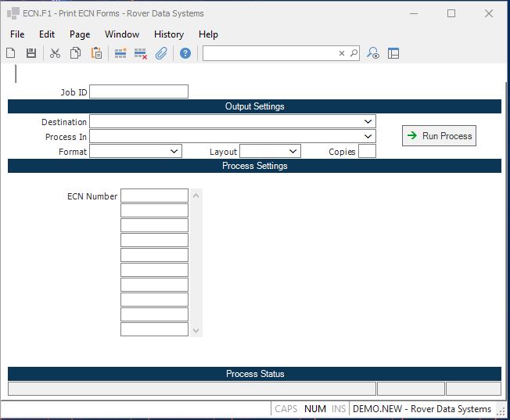The image size is (510, 420).
Task: Click the magnifier in the search box
Action: [x=354, y=53]
